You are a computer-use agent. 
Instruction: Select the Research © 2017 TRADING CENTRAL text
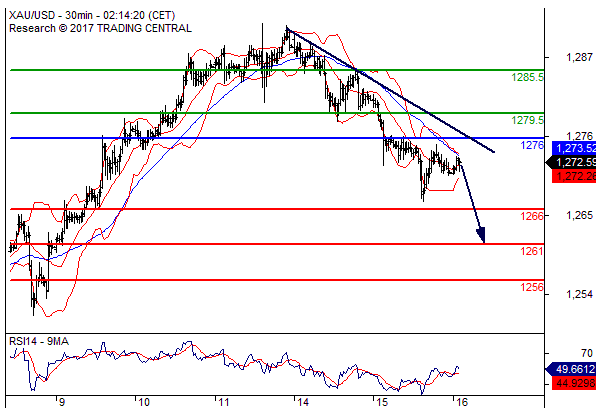100,28
